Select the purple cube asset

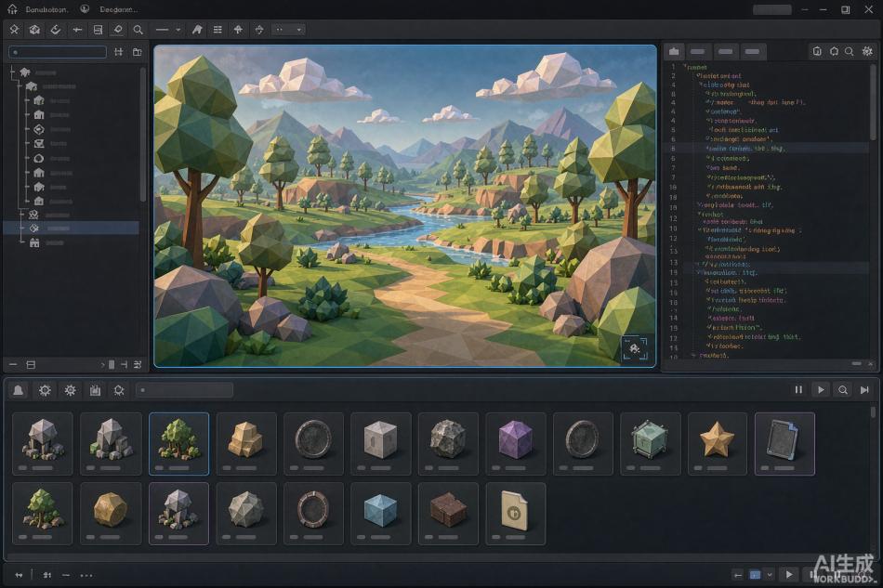click(515, 443)
